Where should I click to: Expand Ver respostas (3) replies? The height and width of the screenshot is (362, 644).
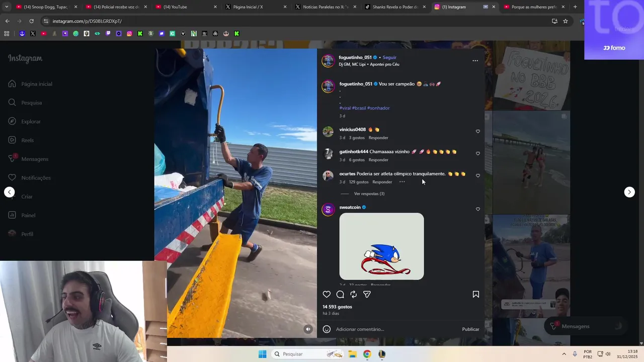(x=369, y=194)
